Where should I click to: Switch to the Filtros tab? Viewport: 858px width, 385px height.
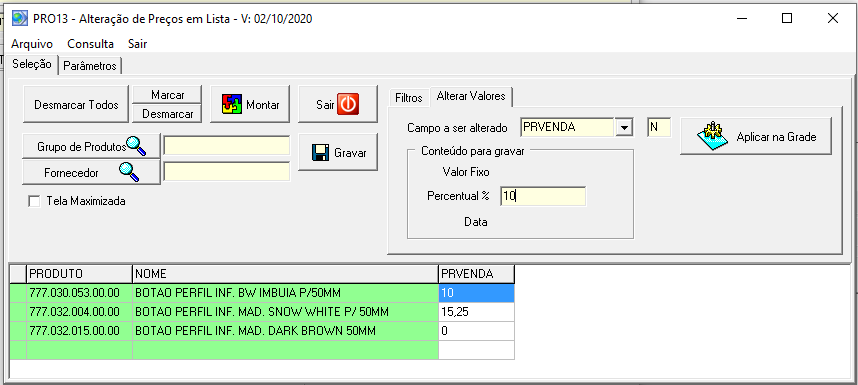tap(409, 98)
